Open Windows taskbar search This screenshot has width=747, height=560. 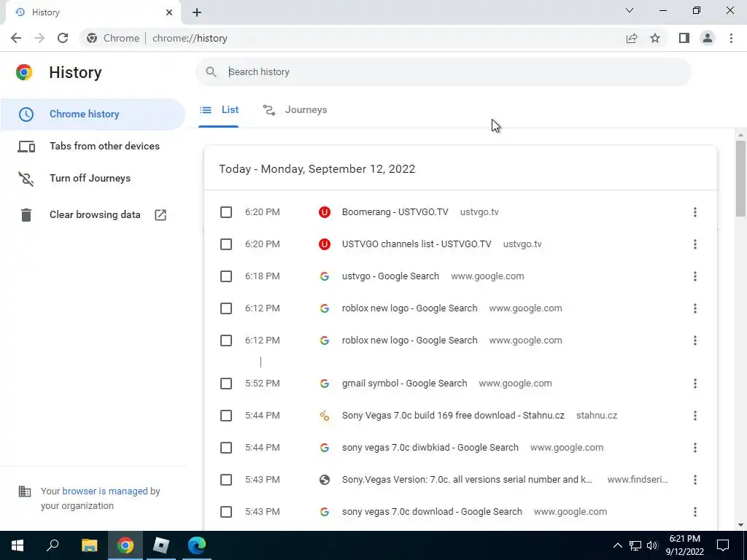[x=53, y=545]
